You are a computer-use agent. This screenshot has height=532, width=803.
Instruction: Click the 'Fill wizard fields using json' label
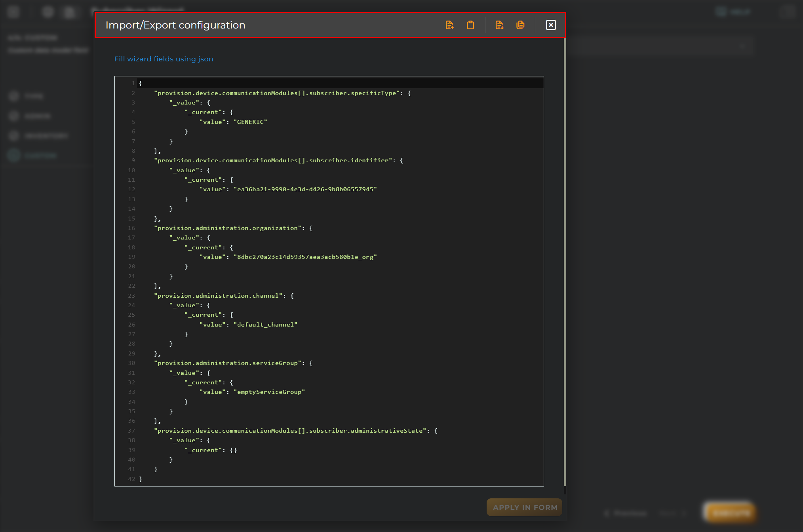coord(164,59)
